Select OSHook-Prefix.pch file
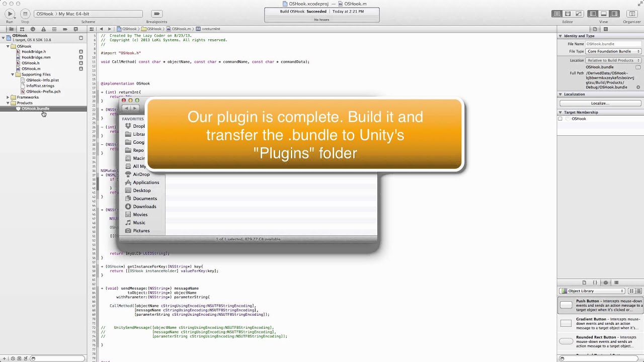The width and height of the screenshot is (644, 362). (43, 92)
